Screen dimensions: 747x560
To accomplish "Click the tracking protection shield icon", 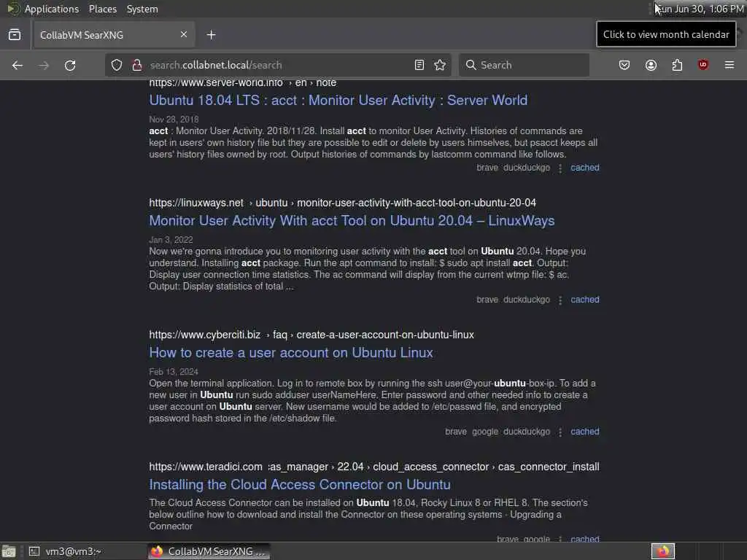I will pyautogui.click(x=117, y=65).
